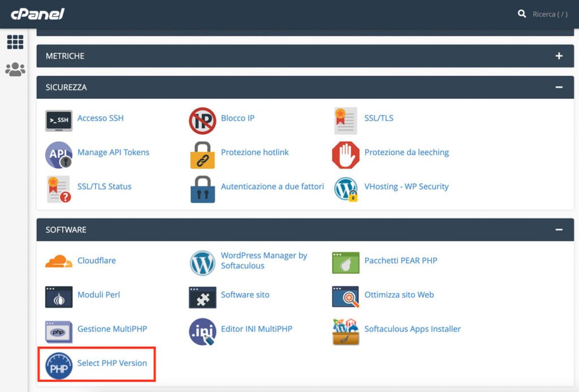This screenshot has width=579, height=392.
Task: Collapse the SOFTWARE section with minus
Action: tap(559, 230)
